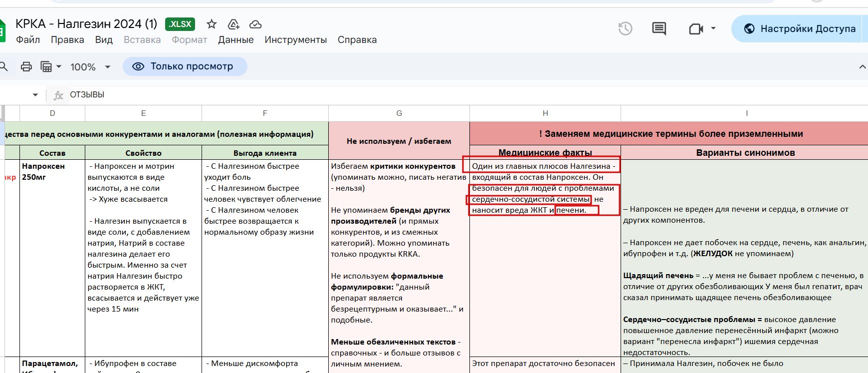The height and width of the screenshot is (373, 868).
Task: Click the Парацетамол cell
Action: pyautogui.click(x=52, y=365)
